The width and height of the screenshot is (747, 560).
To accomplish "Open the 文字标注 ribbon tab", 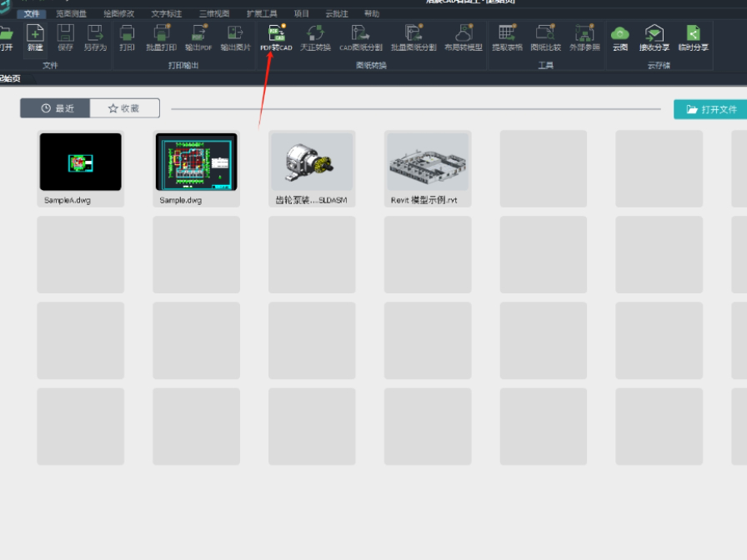I will click(x=167, y=14).
